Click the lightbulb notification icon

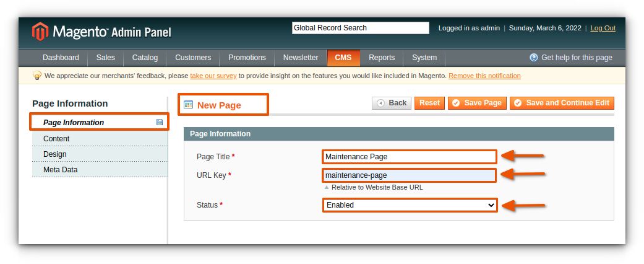[x=37, y=76]
